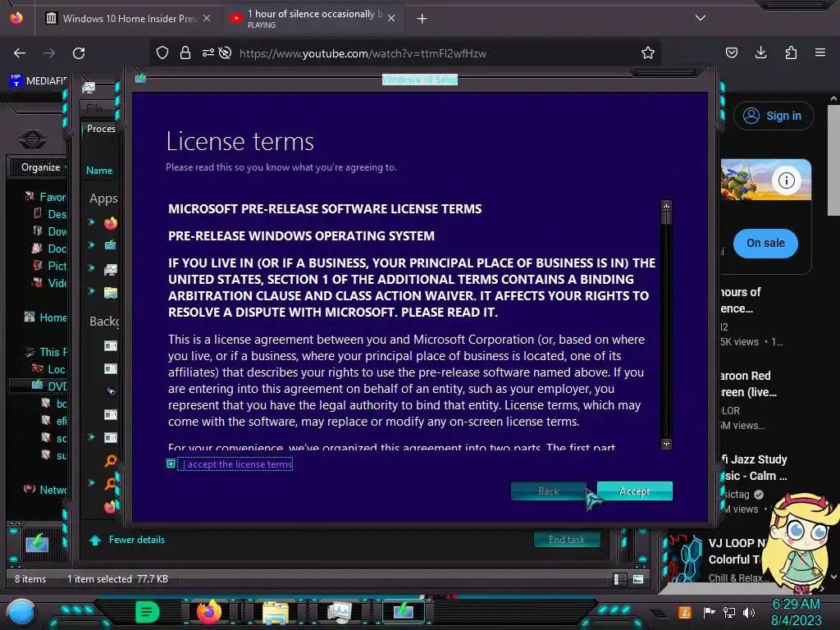Open the 'Red Green (live' suggested video

(x=748, y=384)
